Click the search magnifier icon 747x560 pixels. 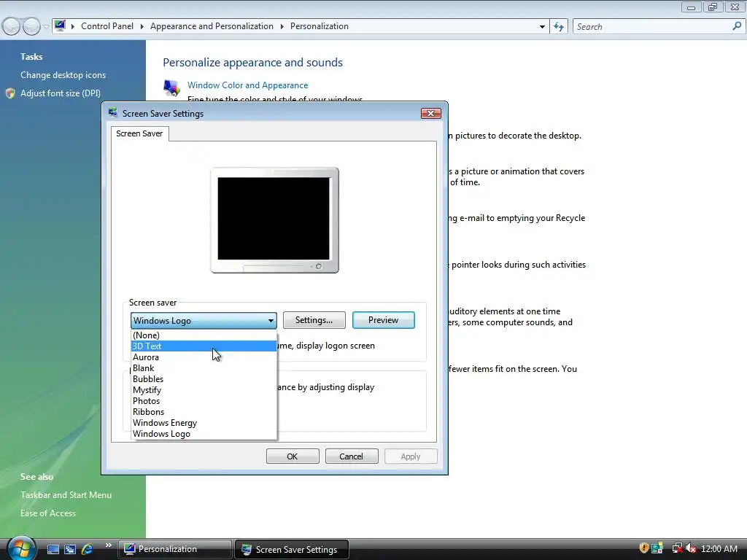tap(737, 27)
